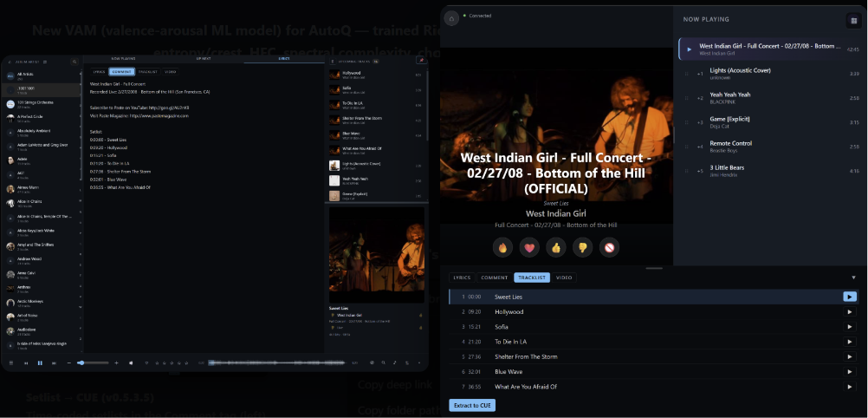The image size is (868, 418).
Task: Select Game [Explicit] by Doja Cat
Action: tap(770, 122)
